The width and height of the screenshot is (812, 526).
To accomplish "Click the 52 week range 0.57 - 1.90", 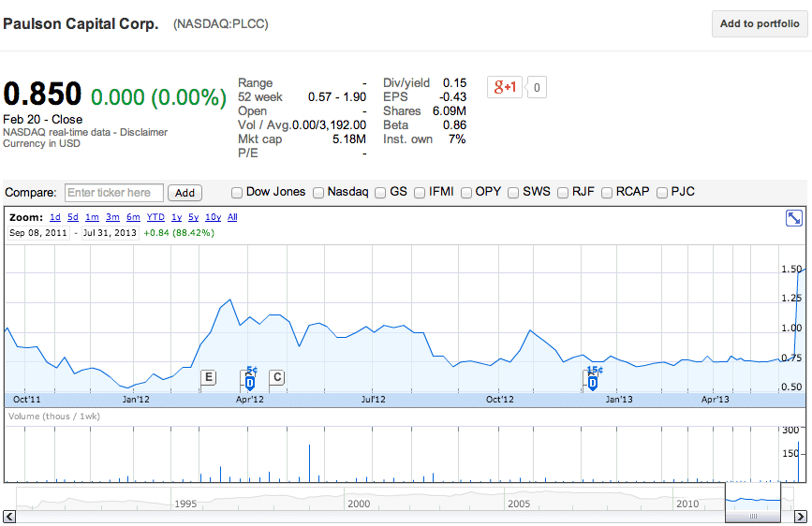I will click(x=336, y=96).
